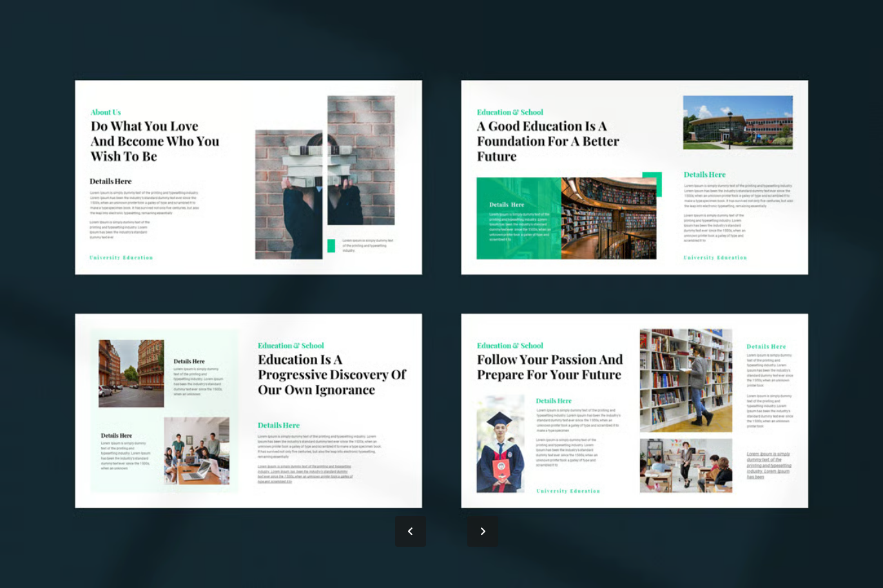883x588 pixels.
Task: Click the graduate in cap and gown photo
Action: click(x=500, y=444)
